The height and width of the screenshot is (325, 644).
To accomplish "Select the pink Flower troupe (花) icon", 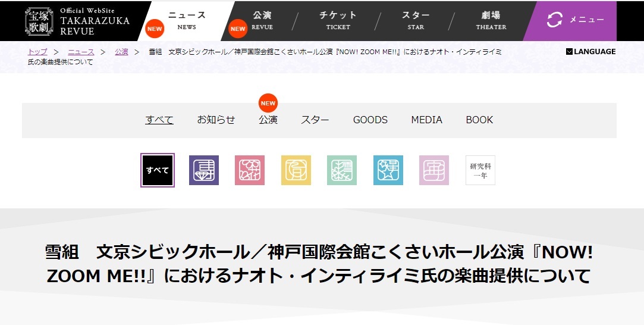I will (250, 170).
